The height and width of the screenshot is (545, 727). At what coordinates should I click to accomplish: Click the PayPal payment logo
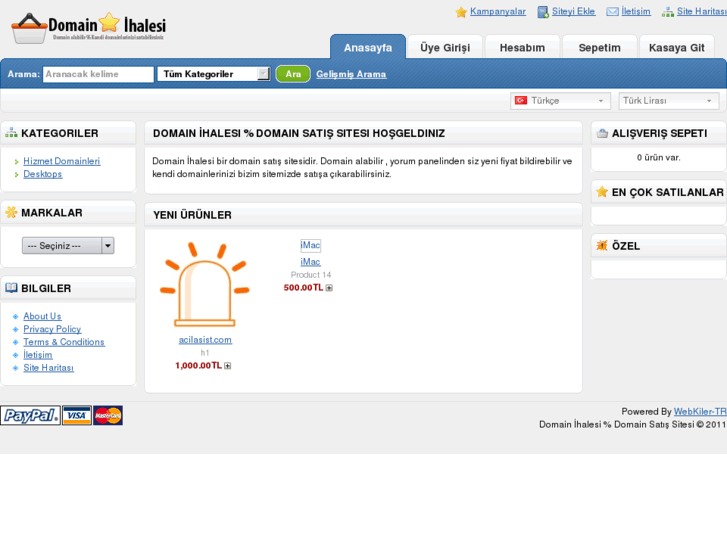30,415
